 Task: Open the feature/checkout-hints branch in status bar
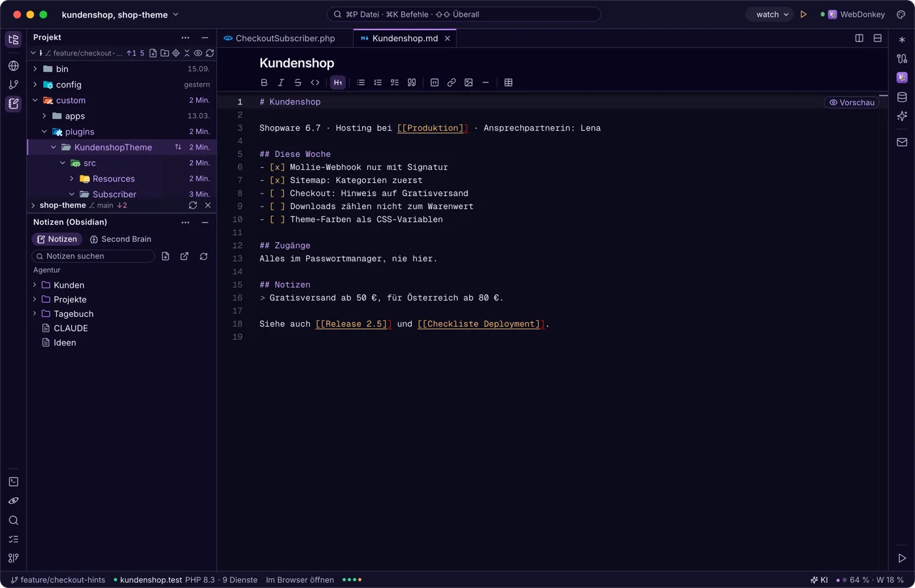[58, 580]
